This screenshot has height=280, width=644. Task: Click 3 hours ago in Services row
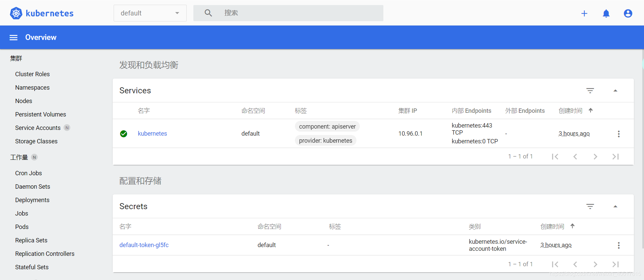[x=574, y=134]
